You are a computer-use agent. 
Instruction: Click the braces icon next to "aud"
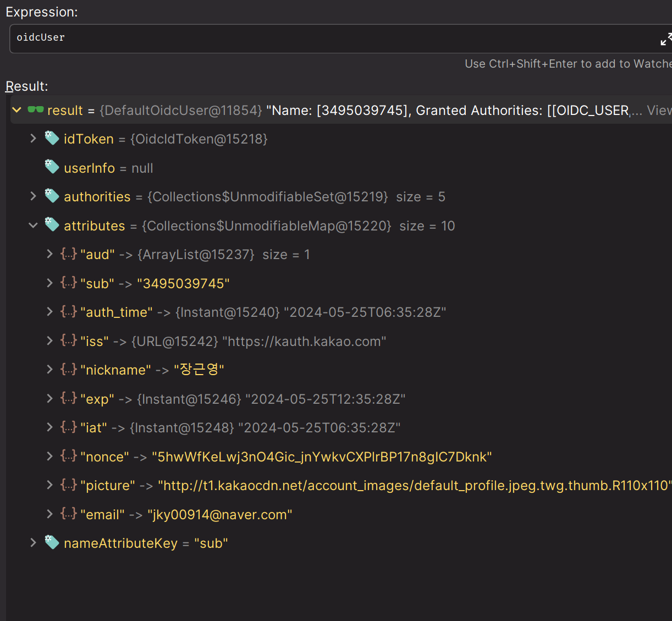pyautogui.click(x=69, y=254)
